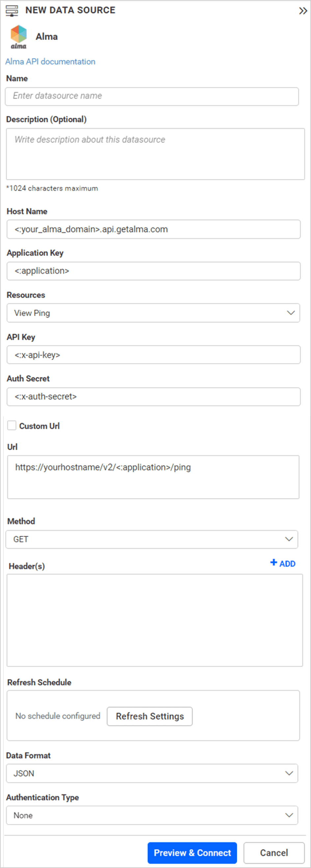Click the 'NEW DATA SOURCE' heading
311x868 pixels.
(71, 11)
